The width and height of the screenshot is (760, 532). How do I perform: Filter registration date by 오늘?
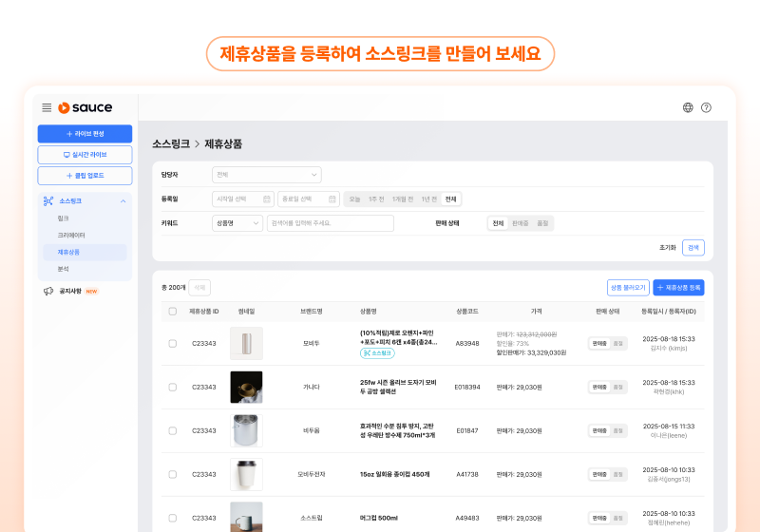point(354,199)
